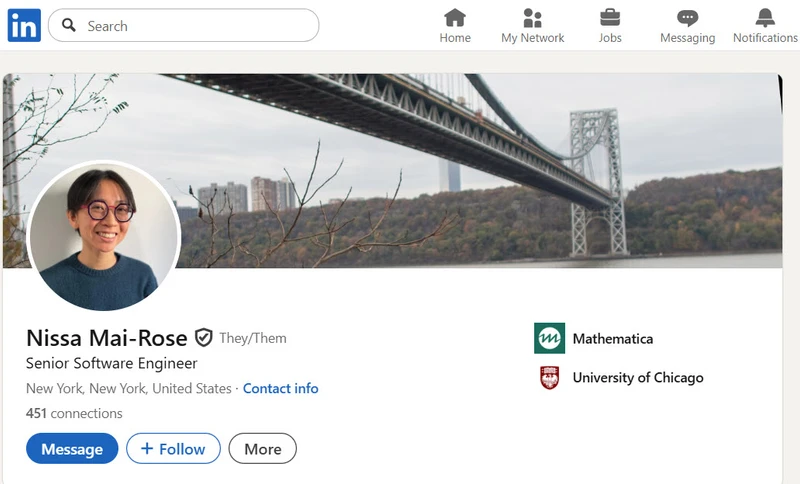View the 451 connections link

coord(74,413)
